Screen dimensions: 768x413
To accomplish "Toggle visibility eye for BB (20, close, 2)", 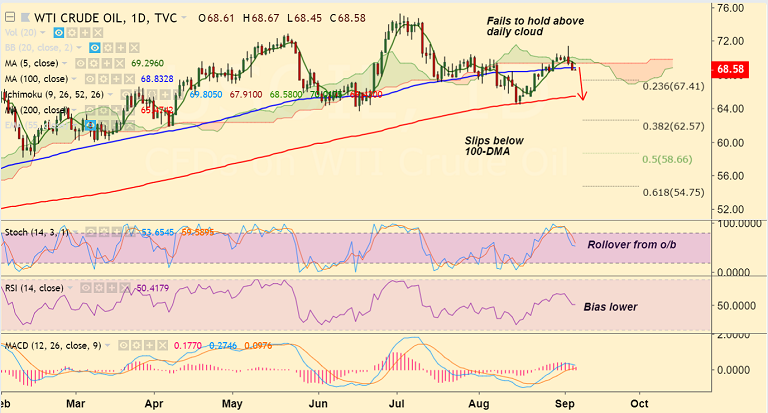I will (x=95, y=48).
